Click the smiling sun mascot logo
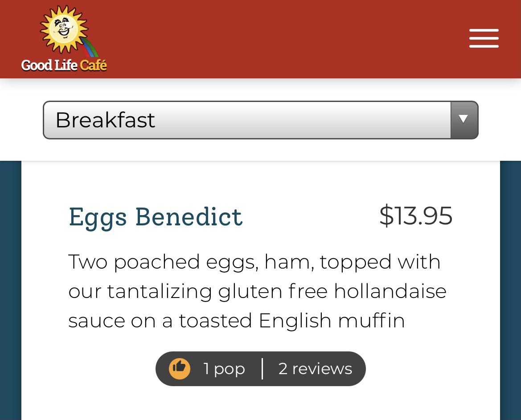Image resolution: width=521 pixels, height=420 pixels. (64, 29)
